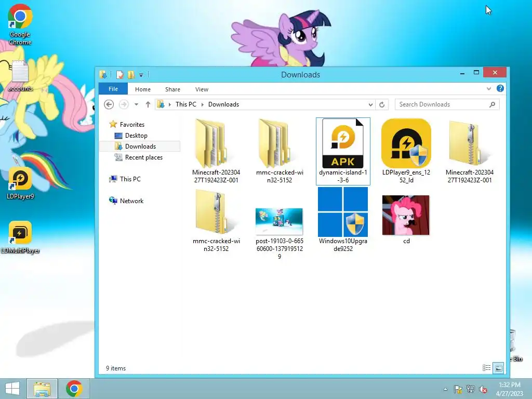Open network tray icon
532x399 pixels.
pos(470,389)
